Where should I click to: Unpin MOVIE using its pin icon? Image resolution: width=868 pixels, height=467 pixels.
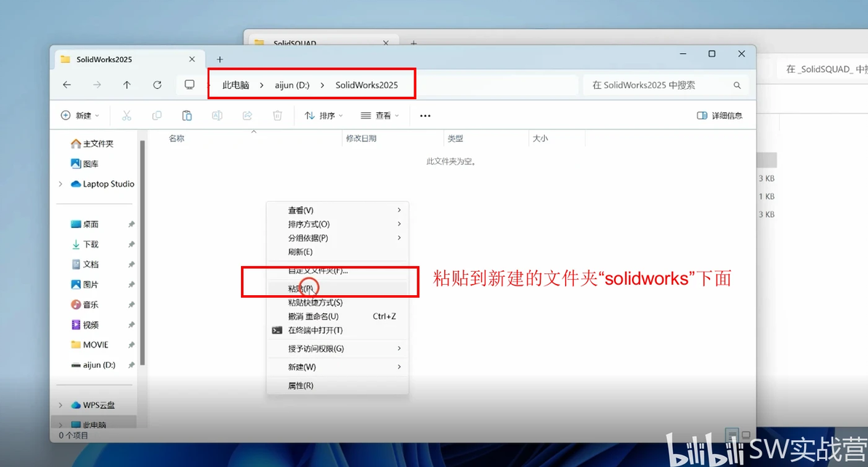coord(131,345)
